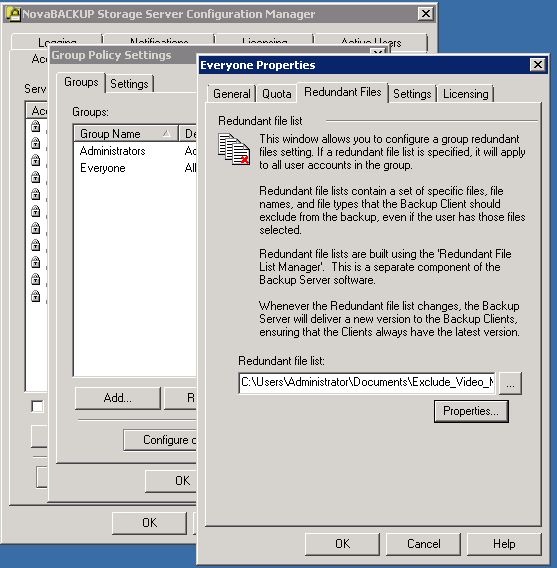Click the NovaBACKUP app icon in title bar
Screen dimensions: 557x568
point(13,14)
